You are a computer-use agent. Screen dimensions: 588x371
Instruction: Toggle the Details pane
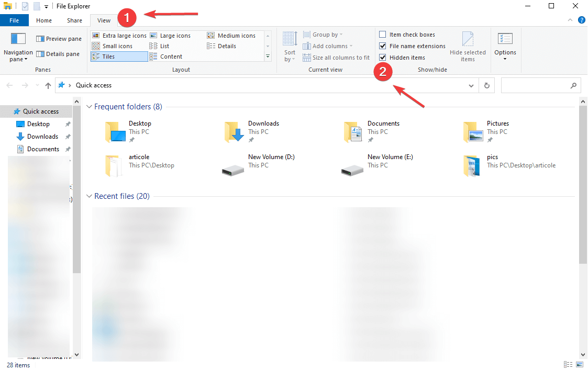pos(58,54)
